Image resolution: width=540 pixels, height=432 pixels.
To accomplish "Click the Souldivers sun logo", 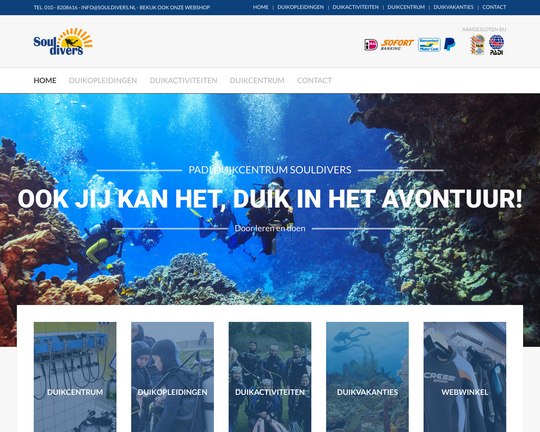I will pos(63,42).
